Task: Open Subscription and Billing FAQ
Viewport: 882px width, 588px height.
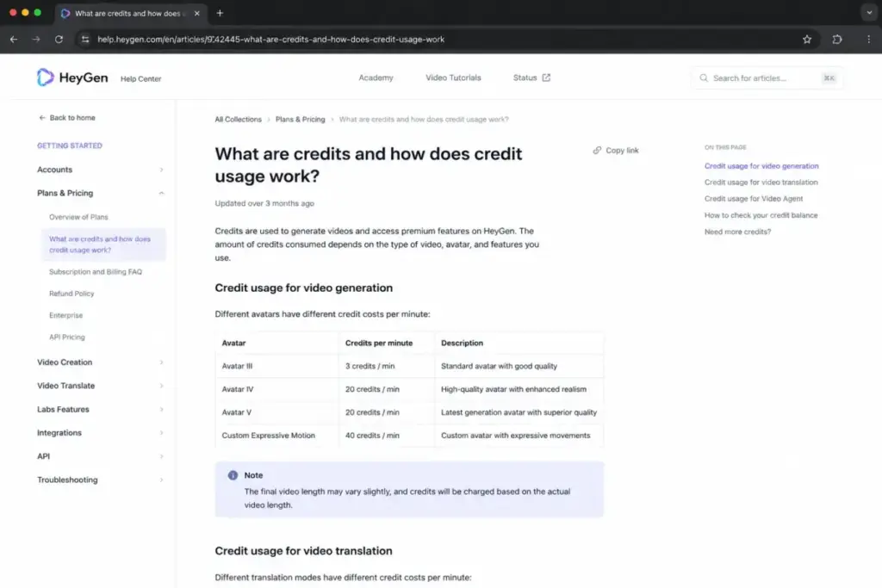Action: click(95, 272)
